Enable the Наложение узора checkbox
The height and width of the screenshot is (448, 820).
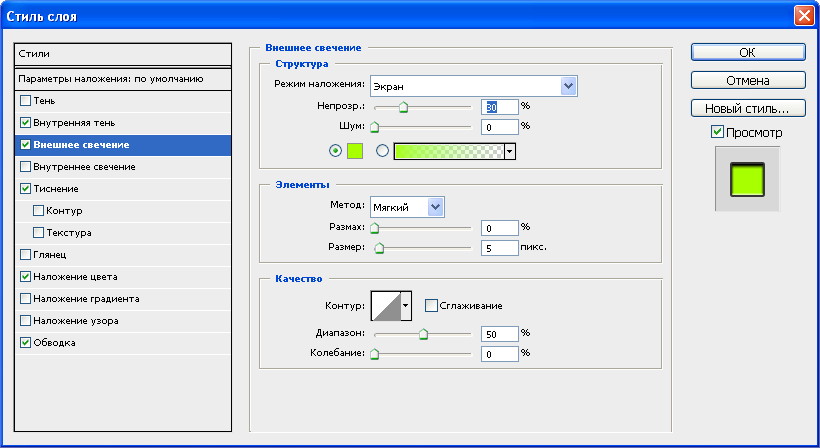pyautogui.click(x=25, y=320)
